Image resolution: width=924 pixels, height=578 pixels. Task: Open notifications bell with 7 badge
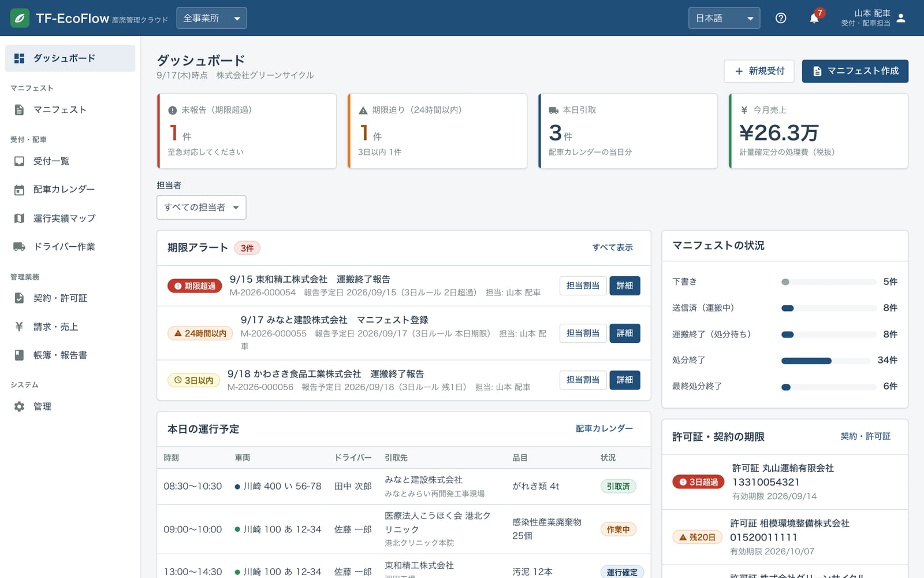click(x=814, y=18)
